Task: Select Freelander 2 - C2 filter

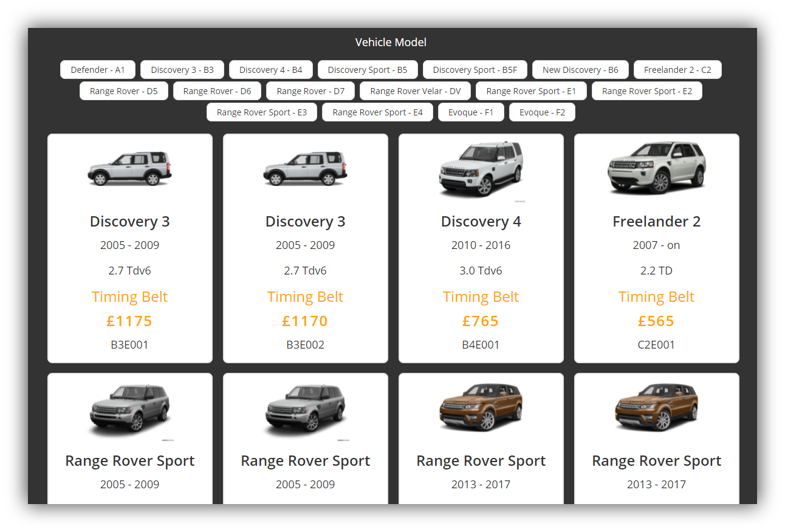Action: [x=677, y=70]
